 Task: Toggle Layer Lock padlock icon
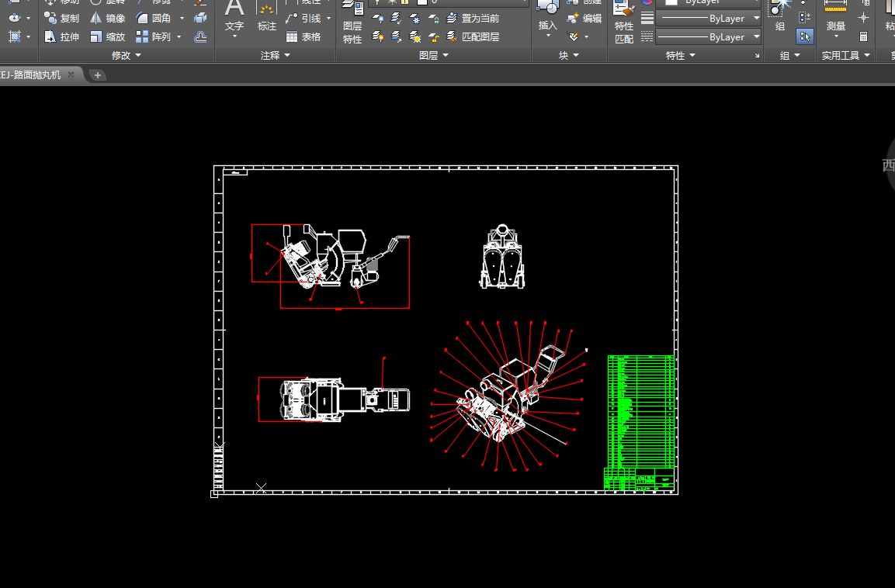click(x=434, y=19)
